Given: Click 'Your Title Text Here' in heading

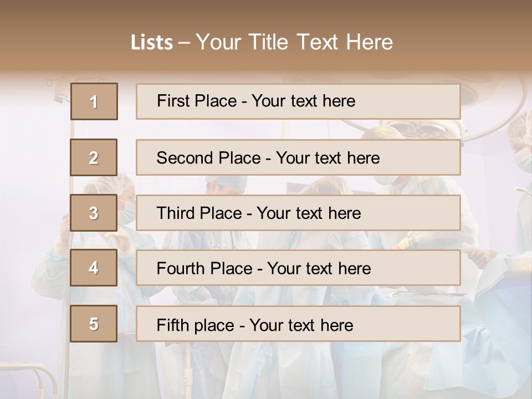Looking at the screenshot, I should pos(294,42).
